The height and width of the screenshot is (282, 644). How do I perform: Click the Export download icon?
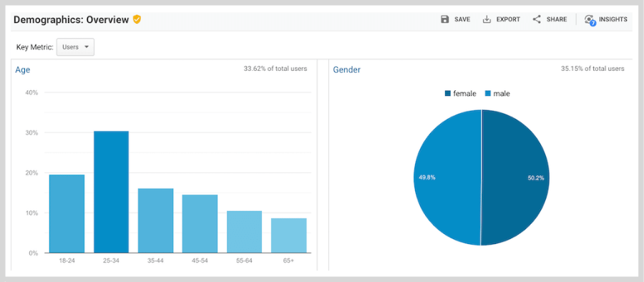[x=487, y=19]
